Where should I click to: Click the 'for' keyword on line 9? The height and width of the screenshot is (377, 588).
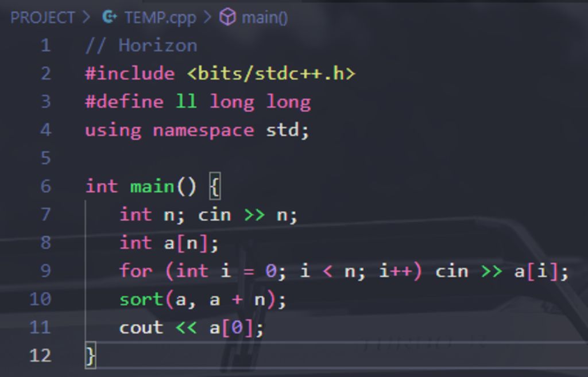(136, 271)
